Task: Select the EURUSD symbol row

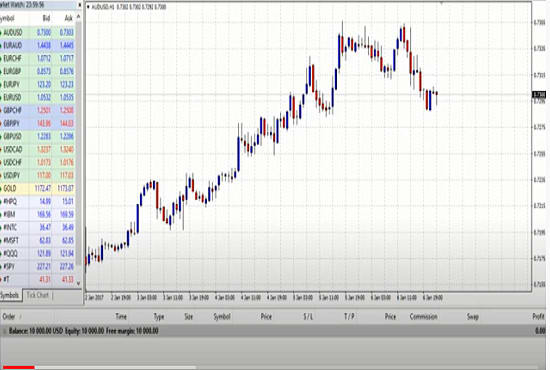Action: tap(38, 97)
